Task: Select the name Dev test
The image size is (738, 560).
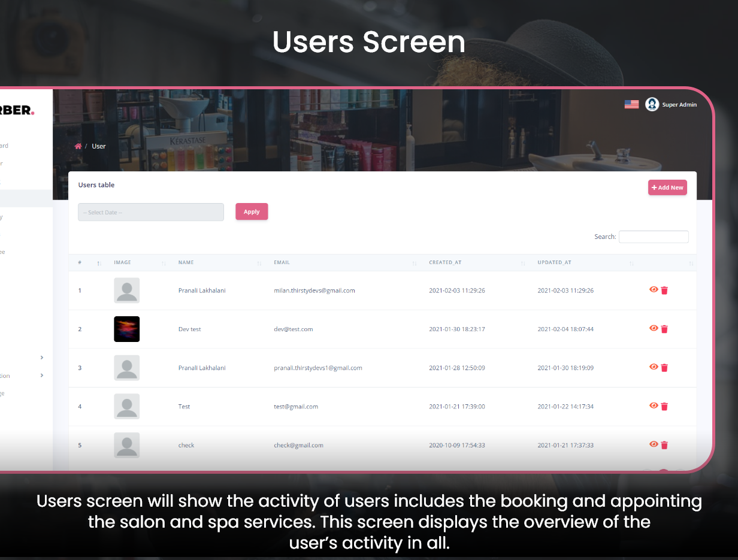Action: (x=190, y=329)
